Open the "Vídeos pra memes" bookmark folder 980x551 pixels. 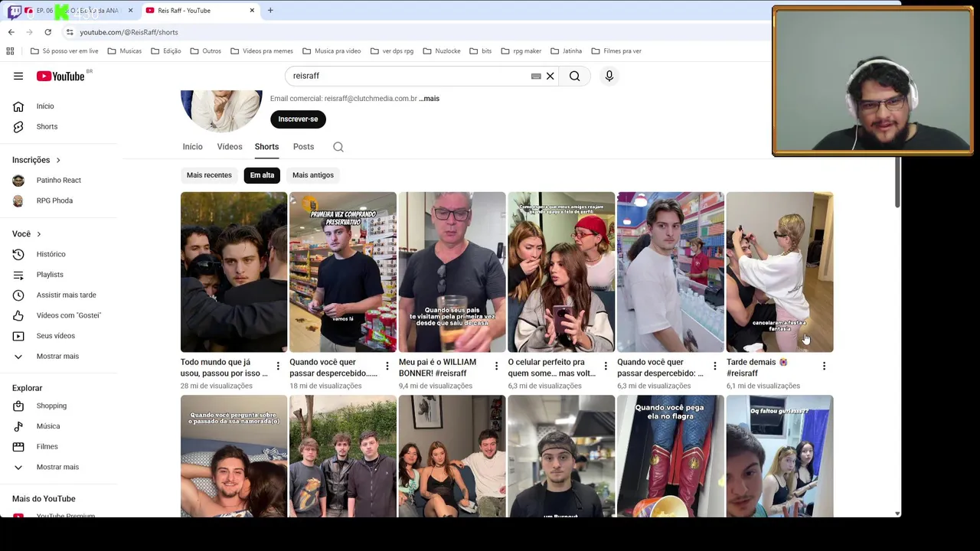[x=262, y=51]
